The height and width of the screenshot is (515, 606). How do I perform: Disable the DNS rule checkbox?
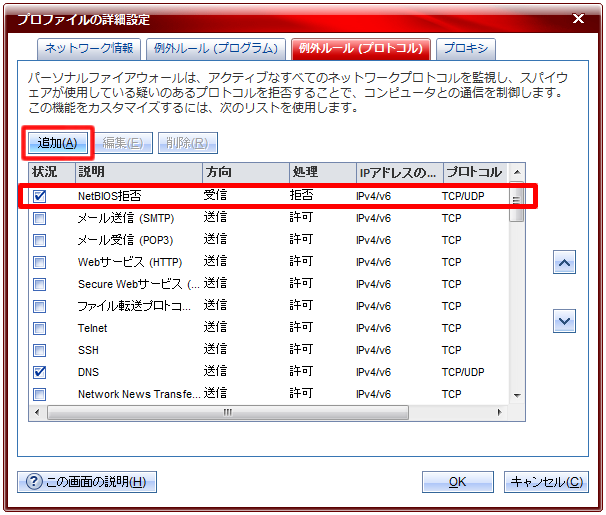(x=40, y=372)
